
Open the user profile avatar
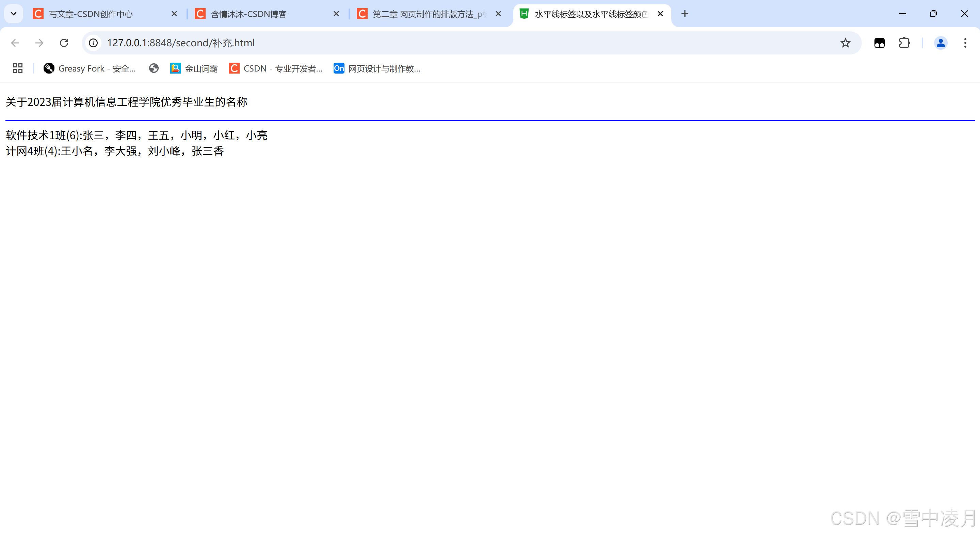(941, 43)
